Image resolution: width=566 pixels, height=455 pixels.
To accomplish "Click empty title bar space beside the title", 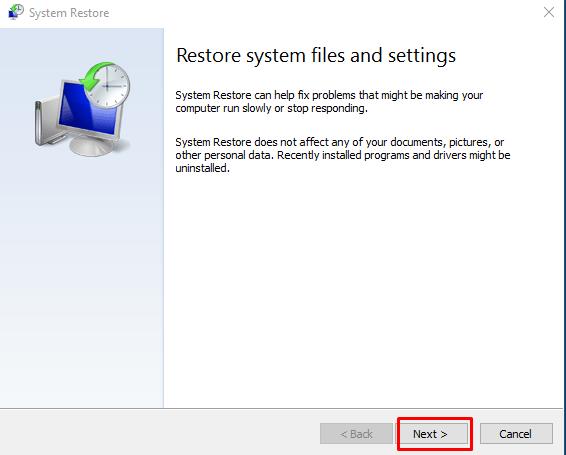I will [325, 13].
